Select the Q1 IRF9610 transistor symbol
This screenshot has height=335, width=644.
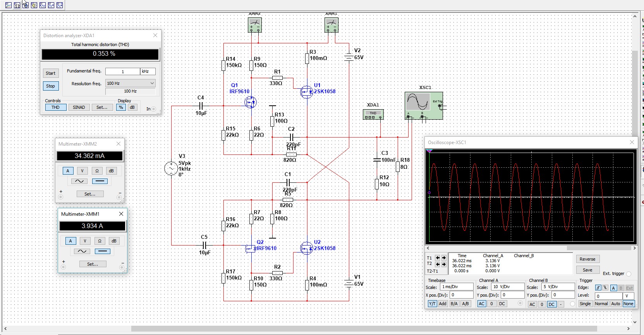click(x=251, y=102)
